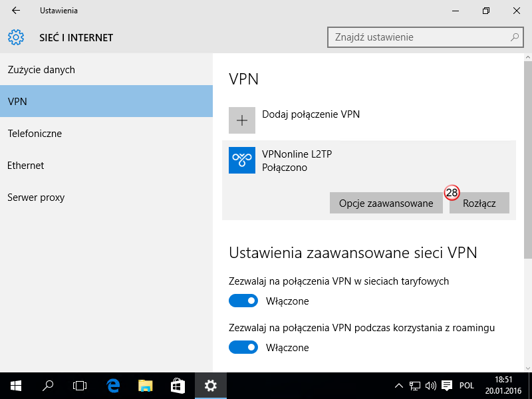Viewport: 532px width, 399px height.
Task: Select Ethernet in the sidebar
Action: pyautogui.click(x=106, y=165)
